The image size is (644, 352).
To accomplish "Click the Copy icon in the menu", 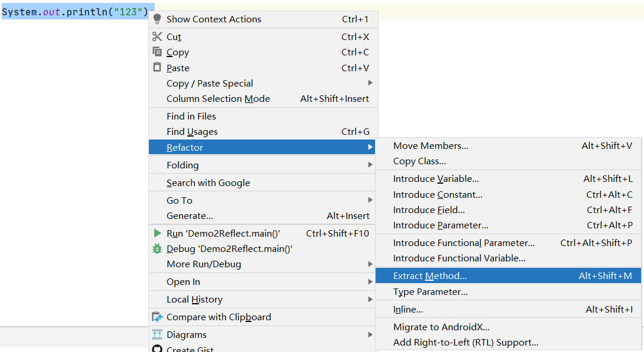I will pyautogui.click(x=157, y=52).
